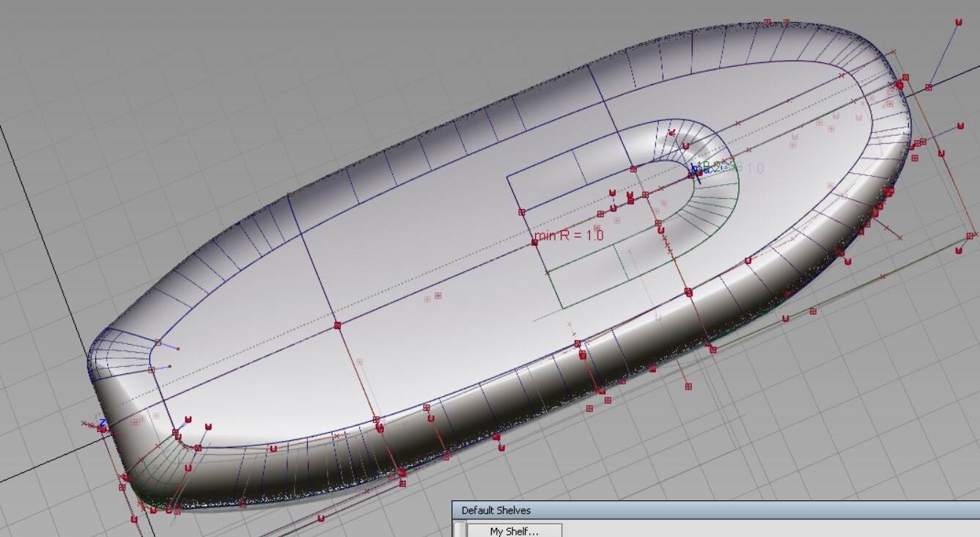Click the blue Z axis indicator
Screen dimensions: 980x537
(103, 423)
